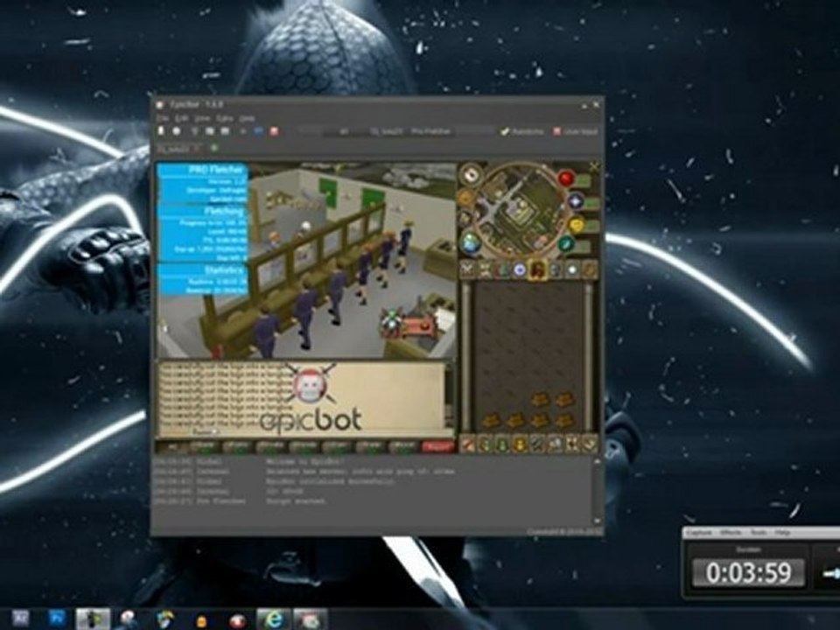Click the round white toolbar icon in EpicBot
The image size is (840, 630).
tap(176, 130)
